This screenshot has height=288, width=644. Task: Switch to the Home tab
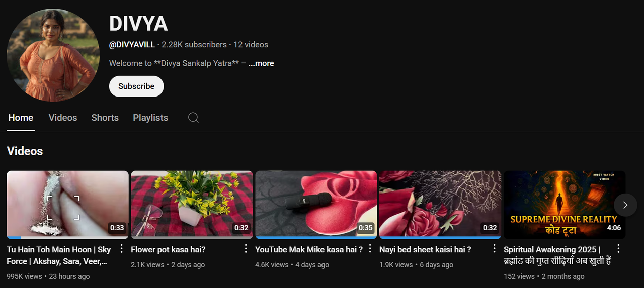21,118
